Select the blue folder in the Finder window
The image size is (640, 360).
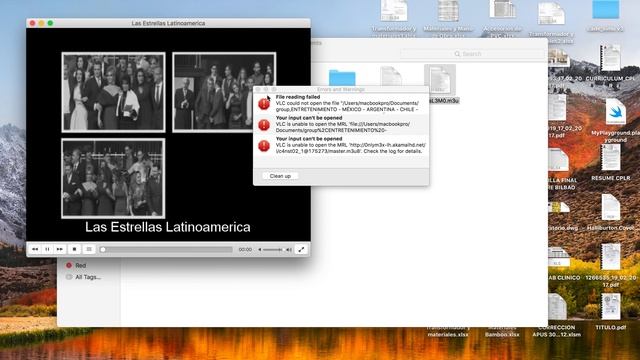point(342,78)
